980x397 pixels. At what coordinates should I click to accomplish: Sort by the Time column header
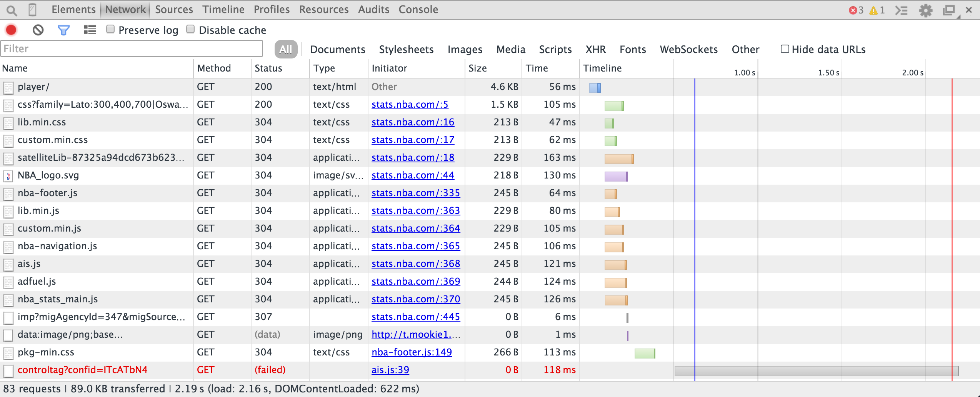click(550, 68)
